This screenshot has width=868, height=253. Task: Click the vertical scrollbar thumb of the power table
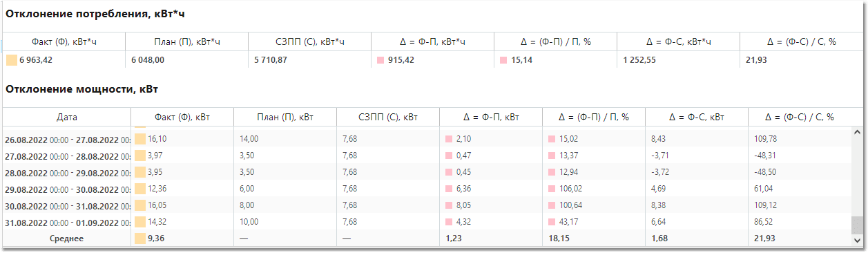coord(857,225)
